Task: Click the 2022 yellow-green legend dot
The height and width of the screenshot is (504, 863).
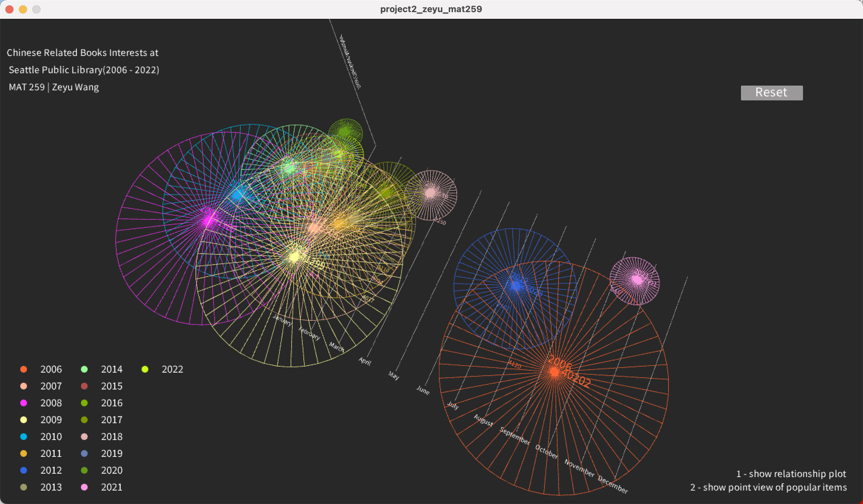Action: click(x=145, y=369)
